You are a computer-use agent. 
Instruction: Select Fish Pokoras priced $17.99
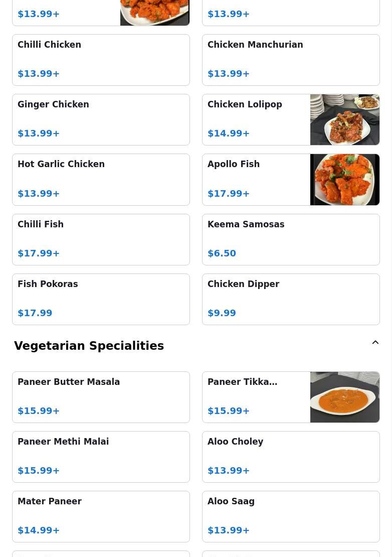(101, 299)
